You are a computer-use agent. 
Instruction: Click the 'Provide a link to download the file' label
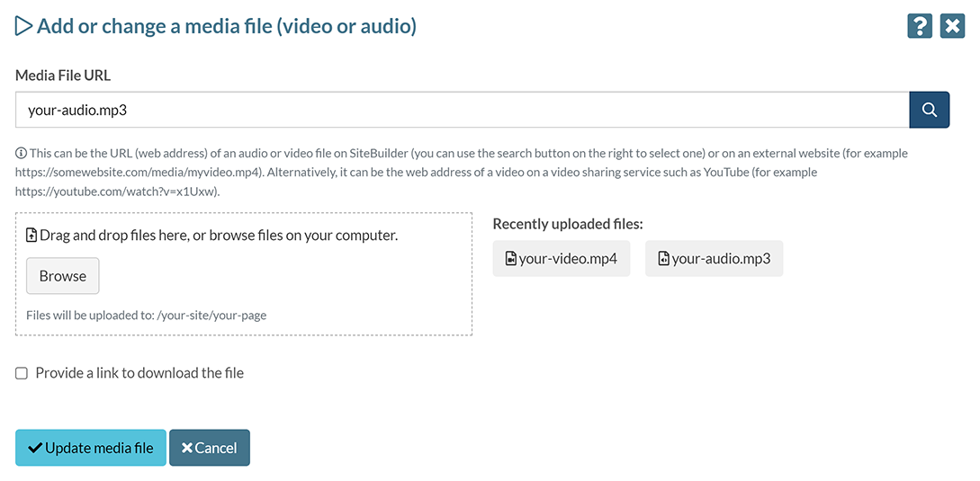click(x=139, y=373)
